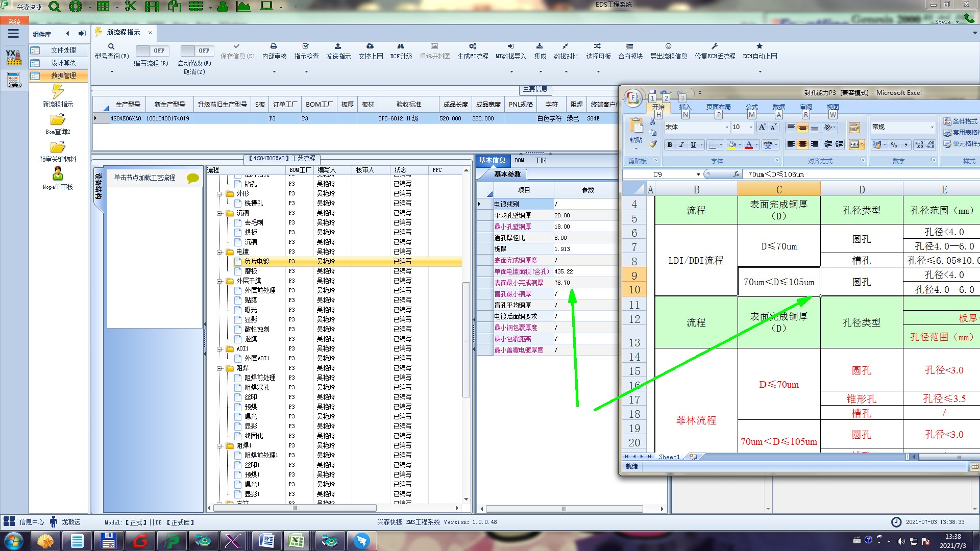Pin the 组件库 panel with the pin icon
Screen dimensions: 980x551
pyautogui.click(x=82, y=34)
